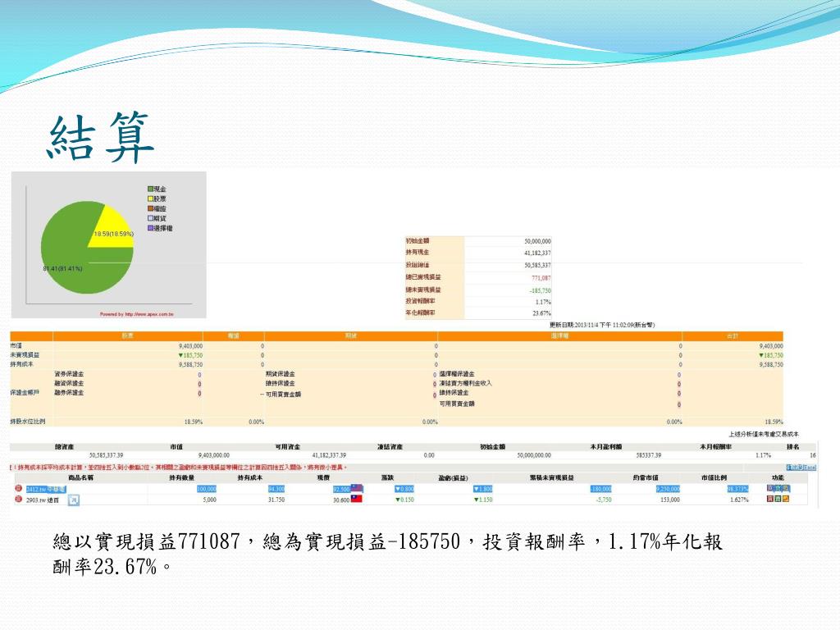Click the yellow 股票 legend swatch

tap(151, 199)
